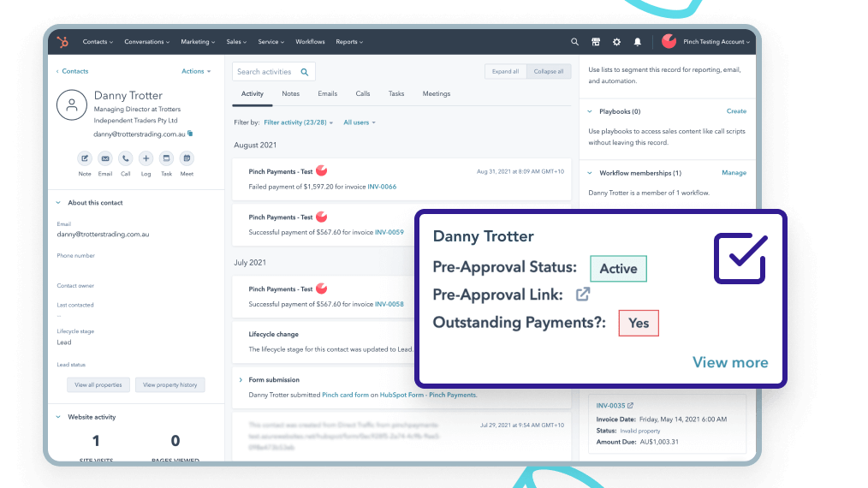Click the Meet calendar icon
This screenshot has height=488, width=868.
click(x=187, y=158)
